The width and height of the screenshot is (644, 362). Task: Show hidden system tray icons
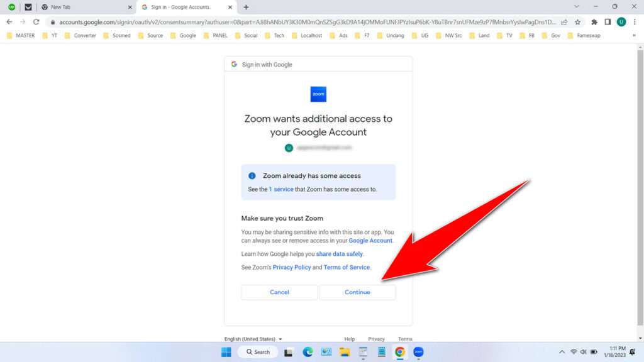point(562,352)
